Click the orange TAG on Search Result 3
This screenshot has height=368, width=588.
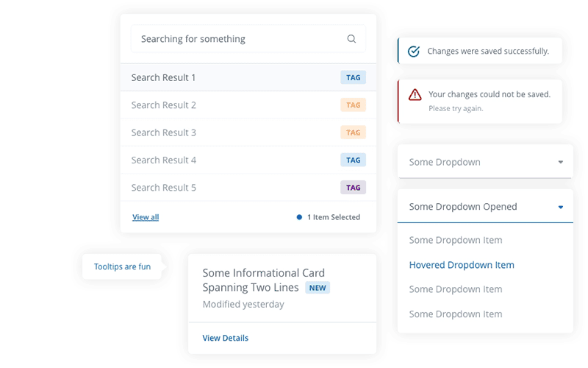pyautogui.click(x=354, y=132)
